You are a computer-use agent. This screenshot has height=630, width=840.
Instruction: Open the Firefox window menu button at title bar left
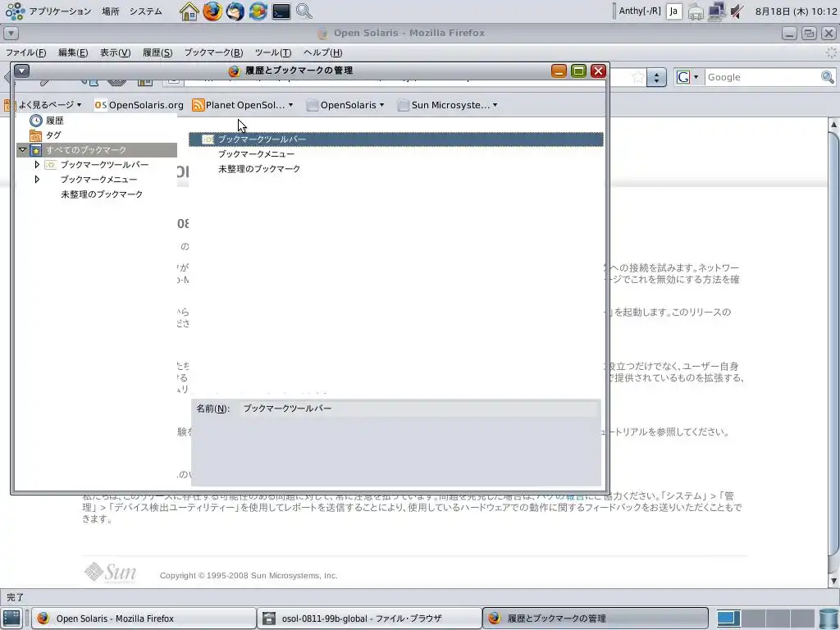coord(11,33)
